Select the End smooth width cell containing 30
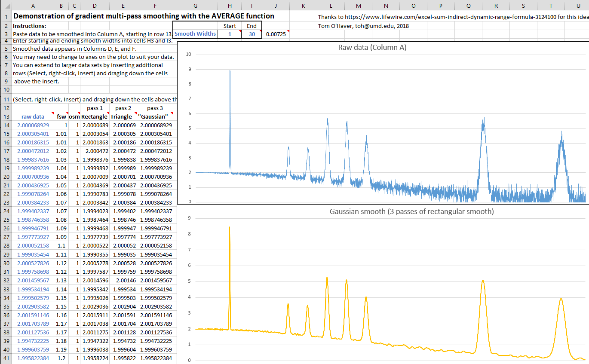 click(252, 34)
